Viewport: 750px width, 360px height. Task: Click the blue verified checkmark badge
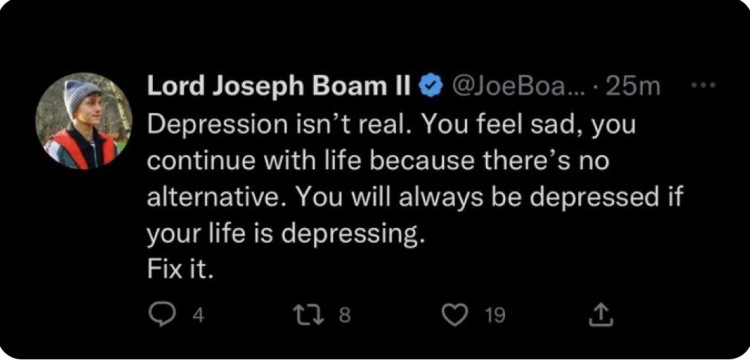(430, 87)
